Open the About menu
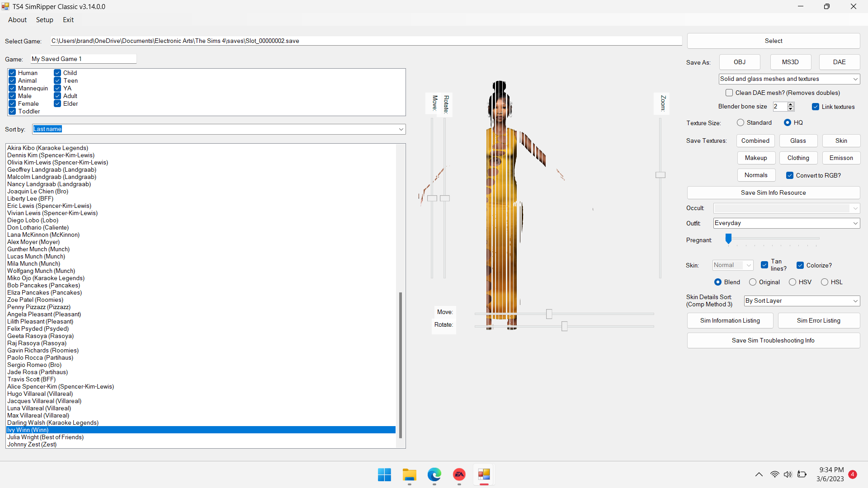This screenshot has width=868, height=488. [17, 19]
